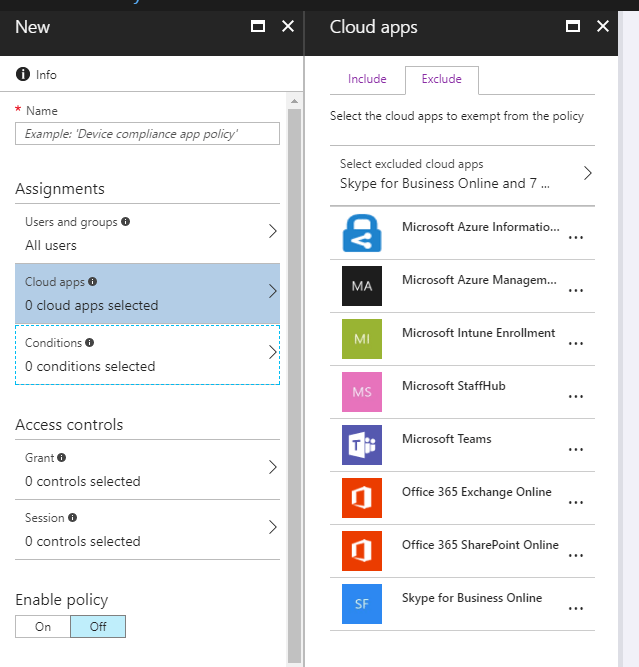Click the policy Name input field
Image resolution: width=639 pixels, height=667 pixels.
(147, 134)
